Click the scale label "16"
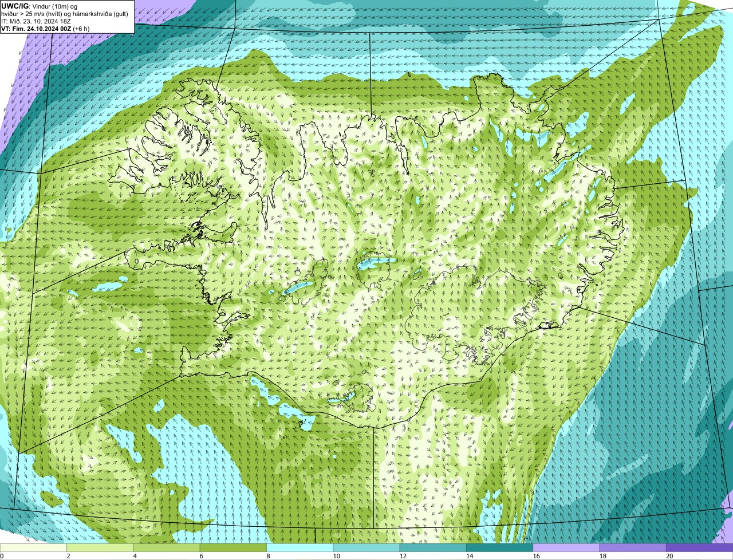Screen dimensions: 733x560 (x=535, y=555)
